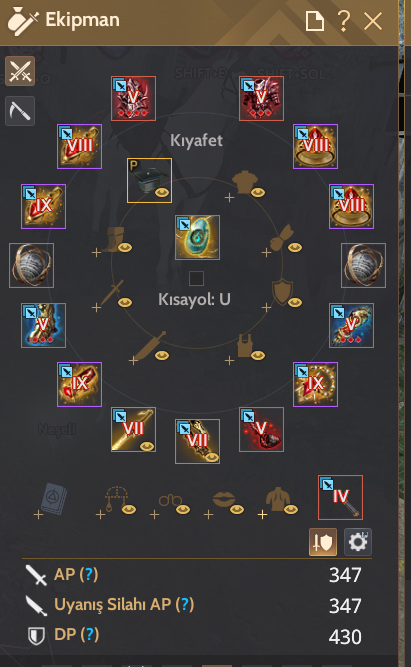Image resolution: width=411 pixels, height=667 pixels.
Task: Click the teal glowing artifact in center
Action: coord(197,237)
